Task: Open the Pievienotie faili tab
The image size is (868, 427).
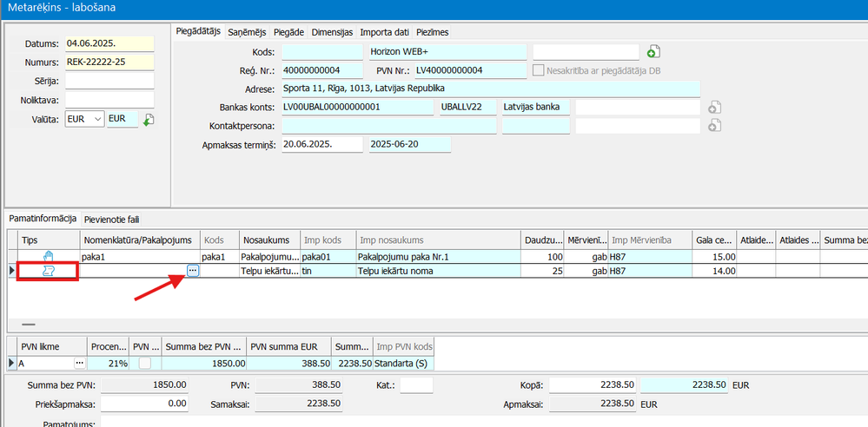Action: 111,220
